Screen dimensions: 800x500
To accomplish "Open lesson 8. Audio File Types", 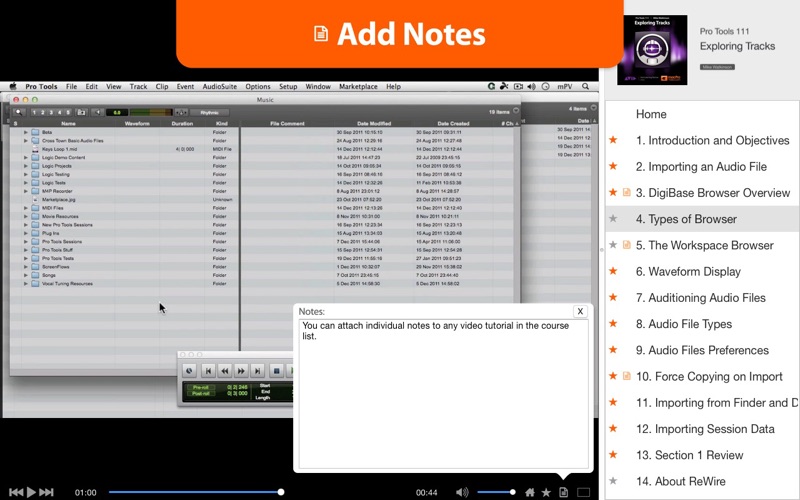I will 684,324.
